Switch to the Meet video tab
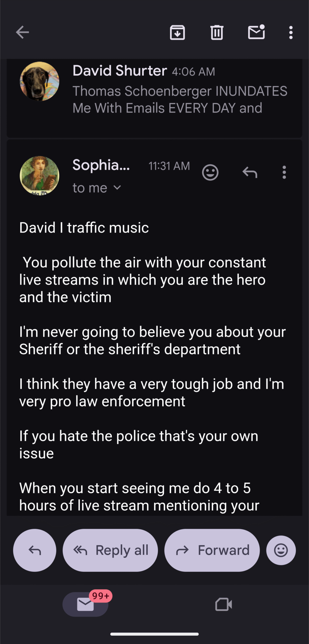Screen dimensions: 309x644 (x=223, y=604)
